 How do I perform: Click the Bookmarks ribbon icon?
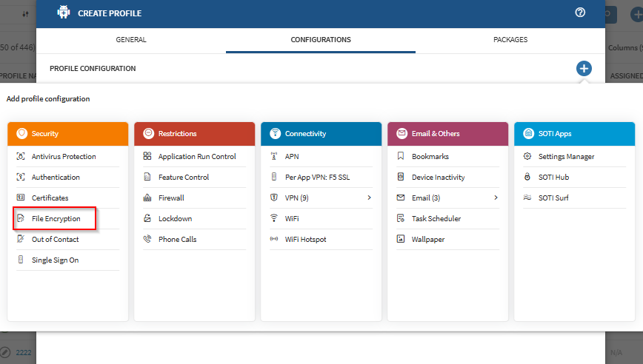[401, 157]
